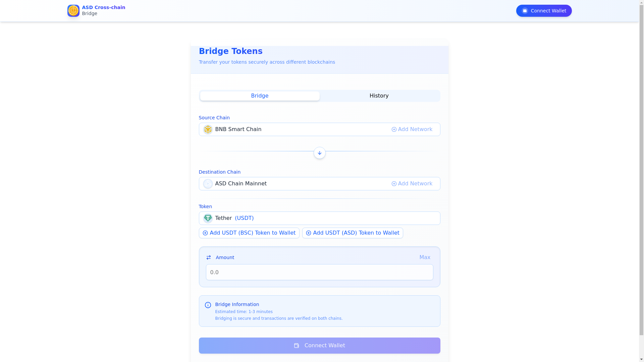Screen dimensions: 644x362
Task: Click plus icon on Add USDT (ASD) button
Action: tap(309, 233)
